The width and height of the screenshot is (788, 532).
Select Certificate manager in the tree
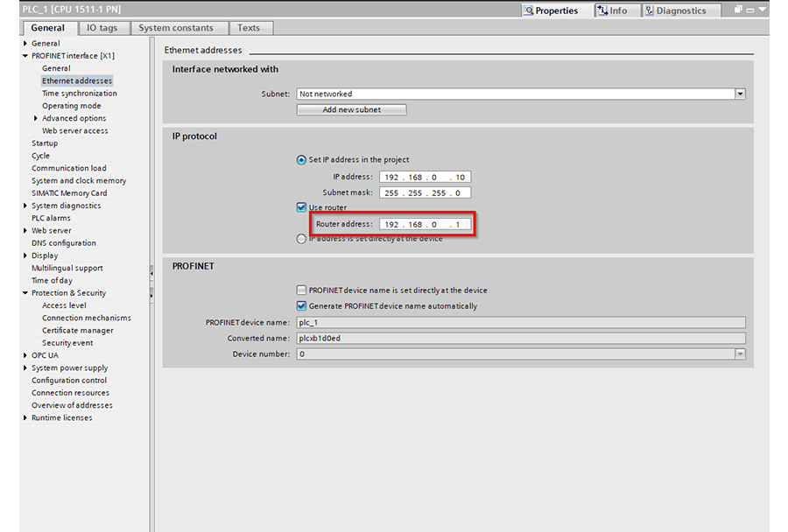[x=77, y=331]
